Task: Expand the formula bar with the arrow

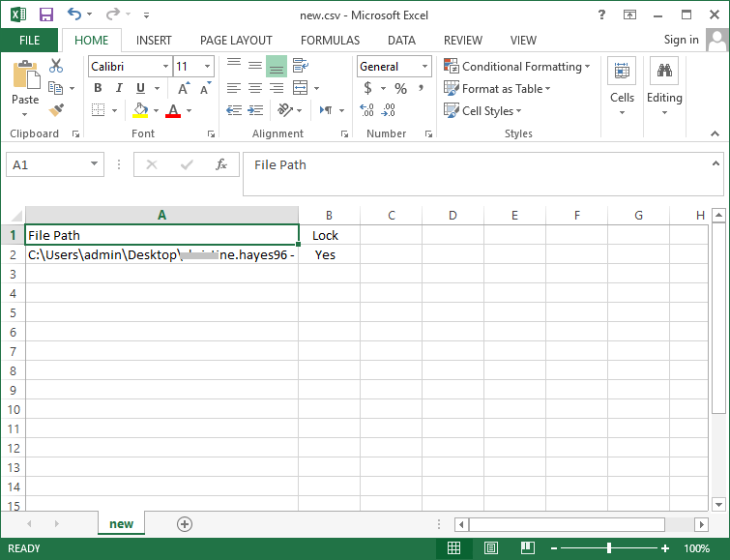Action: 716,163
